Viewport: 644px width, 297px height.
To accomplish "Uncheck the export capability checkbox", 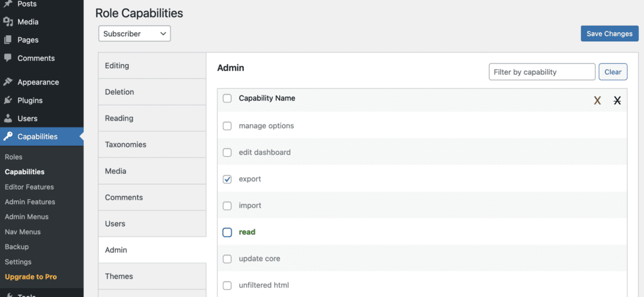I will click(227, 179).
